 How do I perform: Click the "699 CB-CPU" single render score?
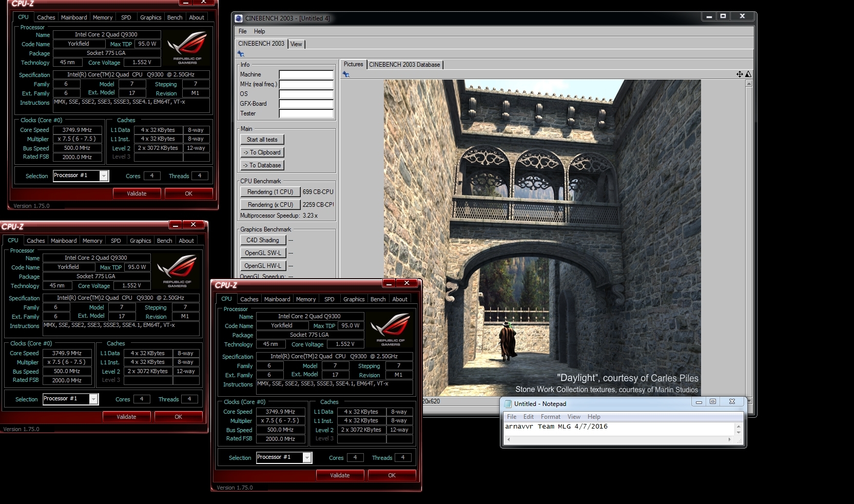(318, 192)
